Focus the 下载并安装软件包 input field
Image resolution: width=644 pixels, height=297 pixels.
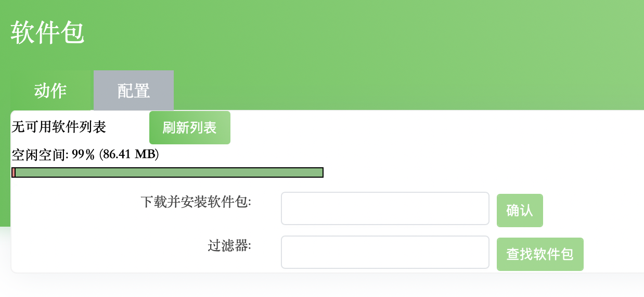coord(385,208)
